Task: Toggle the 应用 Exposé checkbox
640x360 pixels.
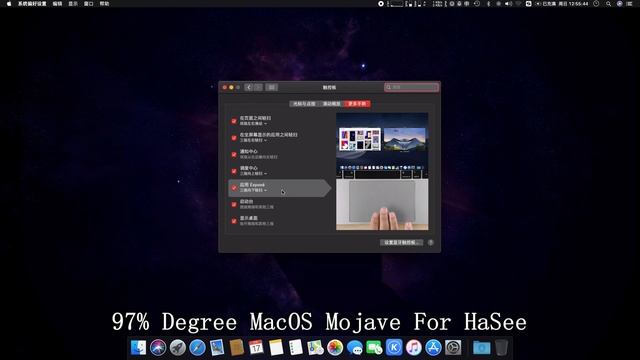Action: coord(234,188)
